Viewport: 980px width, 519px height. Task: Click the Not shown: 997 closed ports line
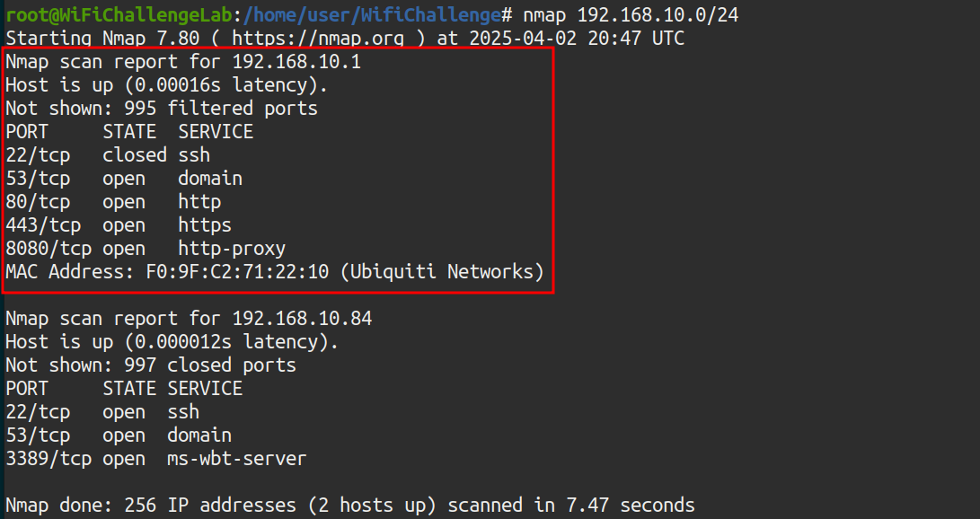tap(151, 365)
